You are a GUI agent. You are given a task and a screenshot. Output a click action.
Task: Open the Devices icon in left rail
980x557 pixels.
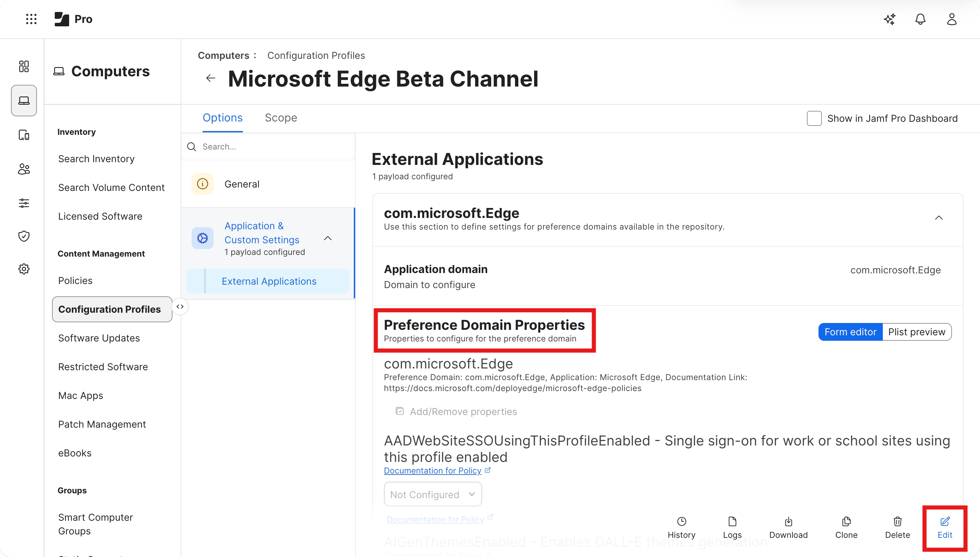coord(24,135)
